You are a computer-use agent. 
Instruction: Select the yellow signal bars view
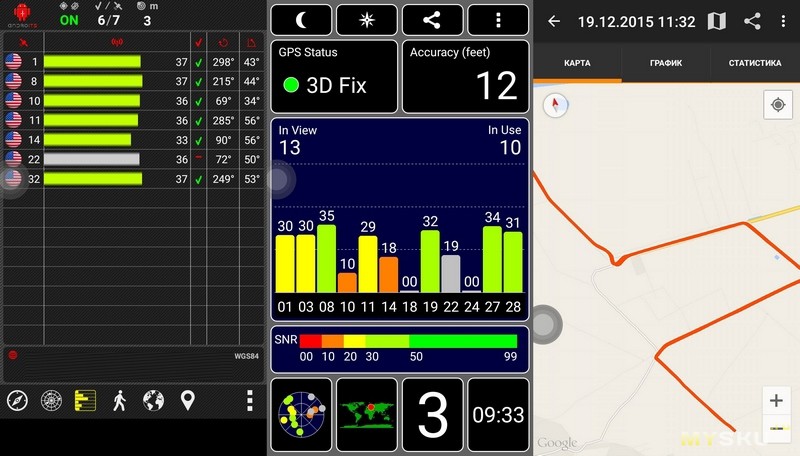coord(85,401)
